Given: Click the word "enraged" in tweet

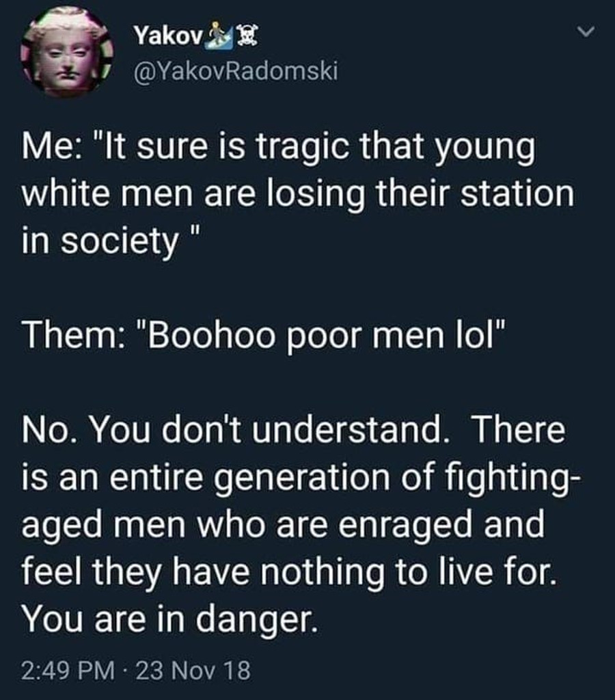Looking at the screenshot, I should pos(405,526).
